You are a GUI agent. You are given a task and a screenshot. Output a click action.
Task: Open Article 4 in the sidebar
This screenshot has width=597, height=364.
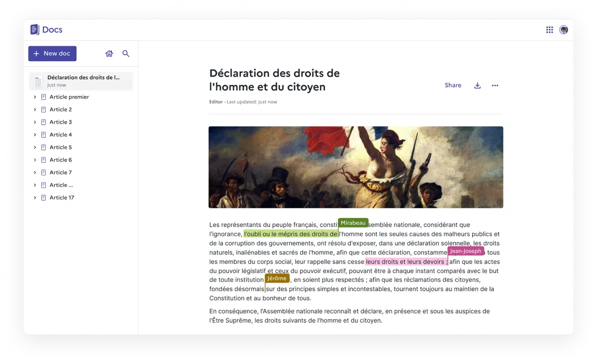coord(61,135)
